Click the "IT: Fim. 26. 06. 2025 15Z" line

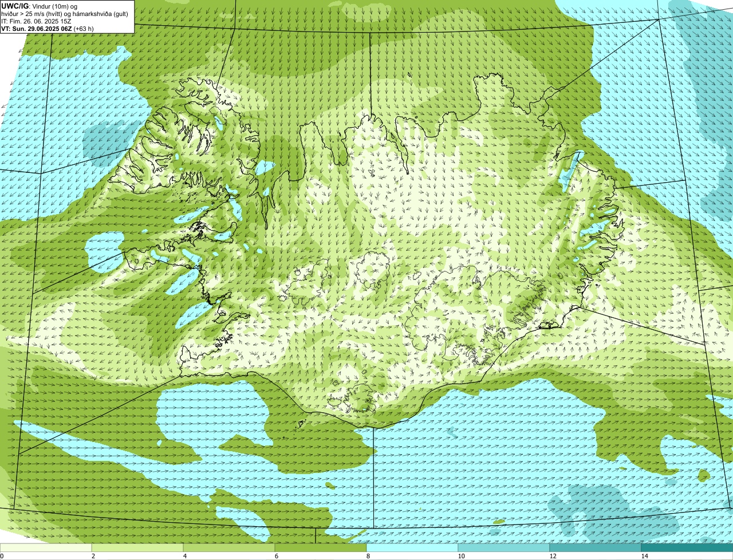37,21
